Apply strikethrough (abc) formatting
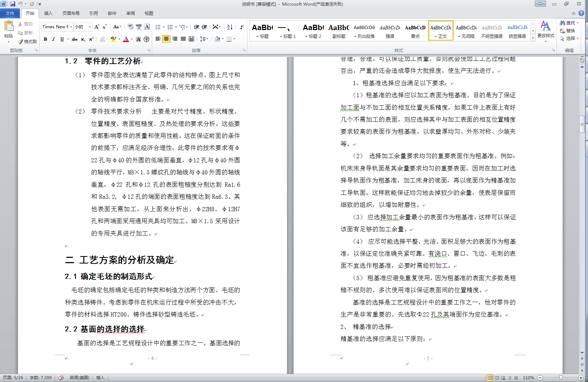Viewport: 588px width, 382px height. [75, 39]
